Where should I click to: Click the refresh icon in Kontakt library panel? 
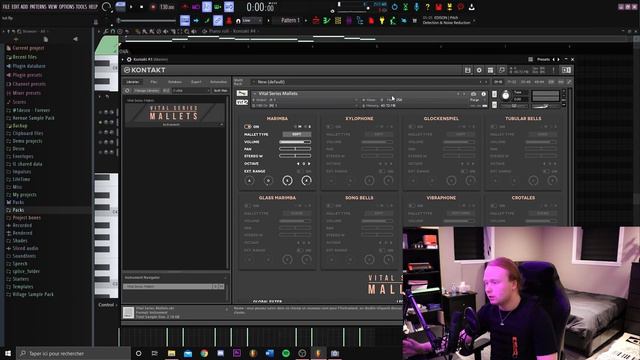coord(127,91)
